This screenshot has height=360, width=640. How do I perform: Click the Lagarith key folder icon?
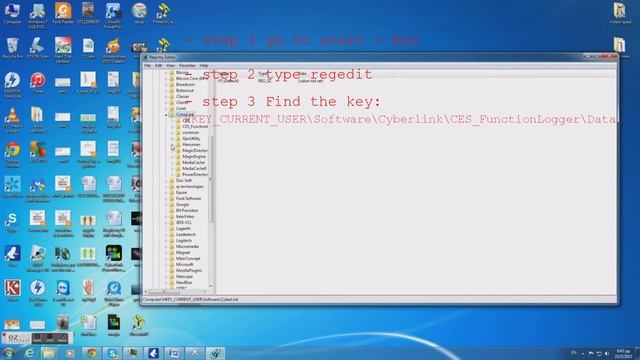172,229
